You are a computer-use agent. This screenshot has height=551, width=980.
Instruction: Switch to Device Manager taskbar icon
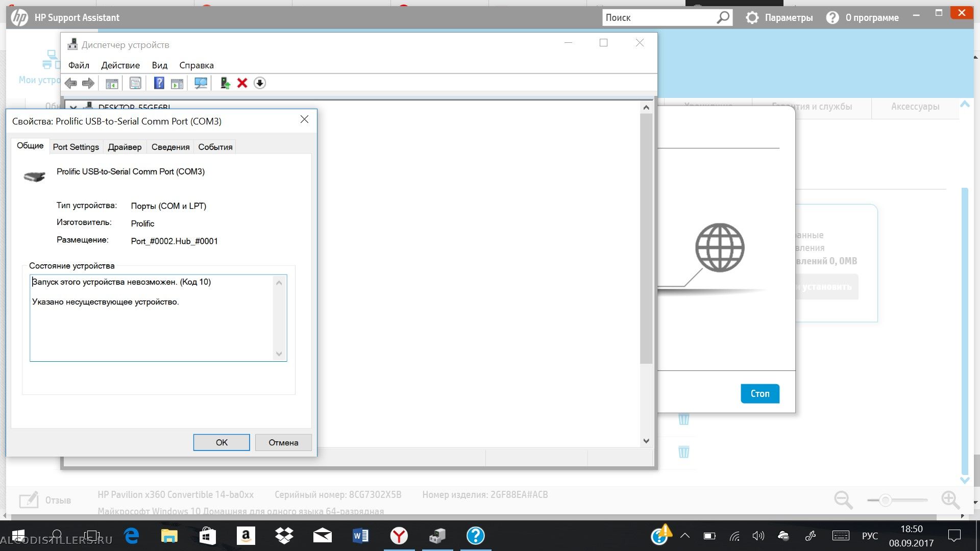437,536
